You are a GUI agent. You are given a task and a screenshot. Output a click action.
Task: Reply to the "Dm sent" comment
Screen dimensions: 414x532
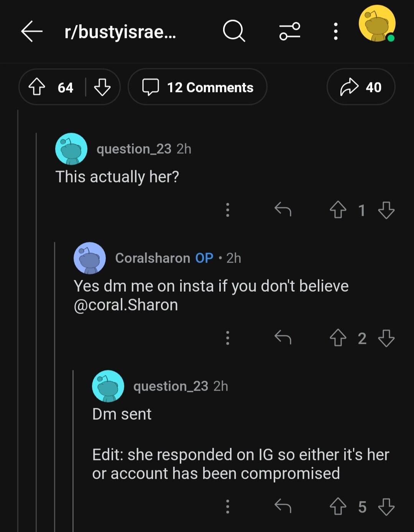point(283,507)
